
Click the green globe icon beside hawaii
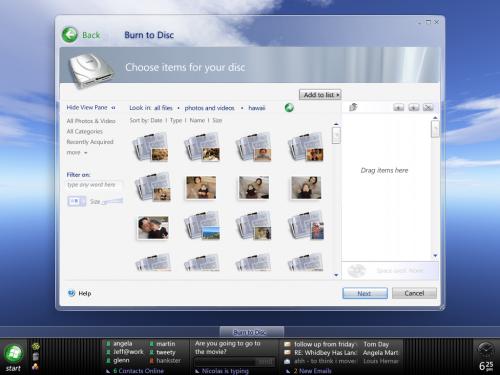click(289, 107)
